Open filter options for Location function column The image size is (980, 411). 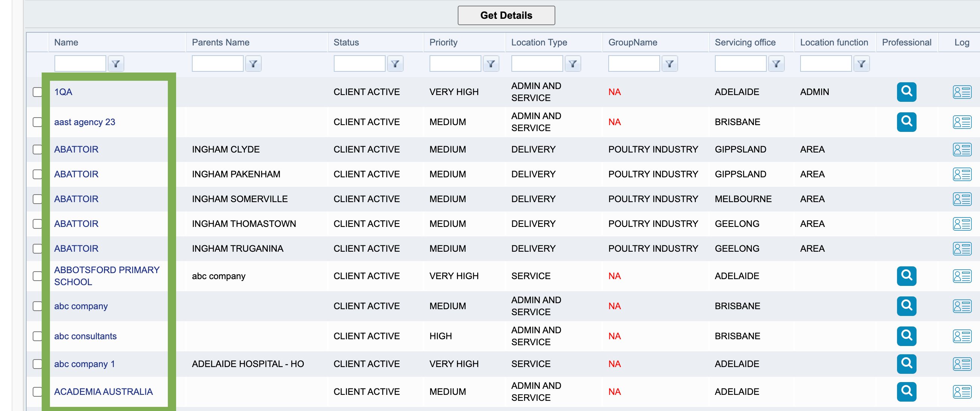[861, 63]
